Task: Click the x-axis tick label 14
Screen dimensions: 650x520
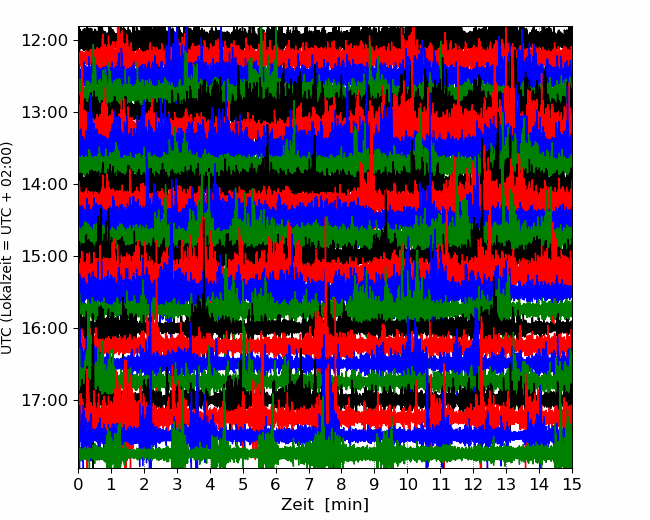Action: 539,484
